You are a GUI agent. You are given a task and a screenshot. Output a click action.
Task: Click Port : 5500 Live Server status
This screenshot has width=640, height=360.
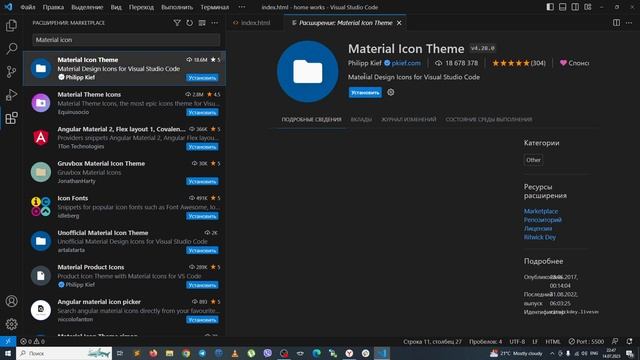click(586, 341)
